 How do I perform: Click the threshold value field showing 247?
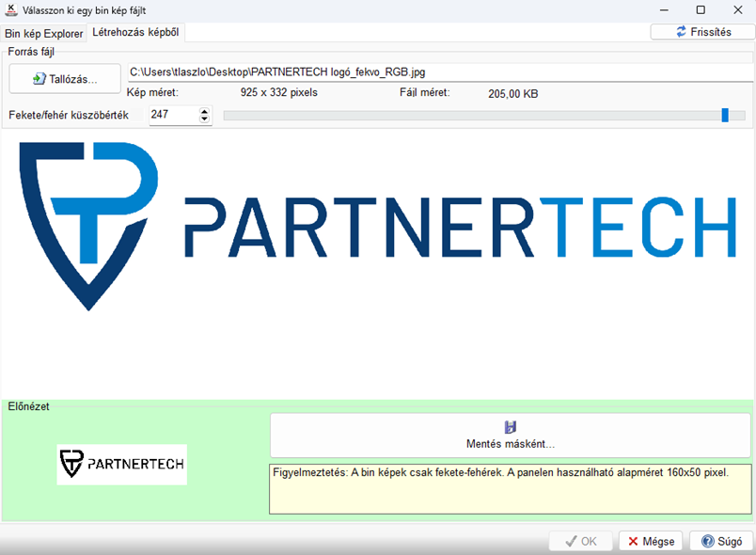[174, 115]
